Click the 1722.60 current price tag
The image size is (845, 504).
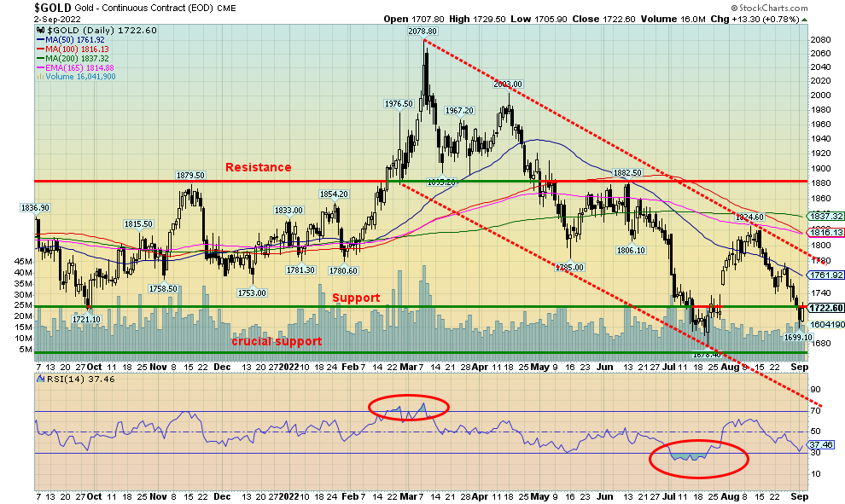pyautogui.click(x=826, y=309)
